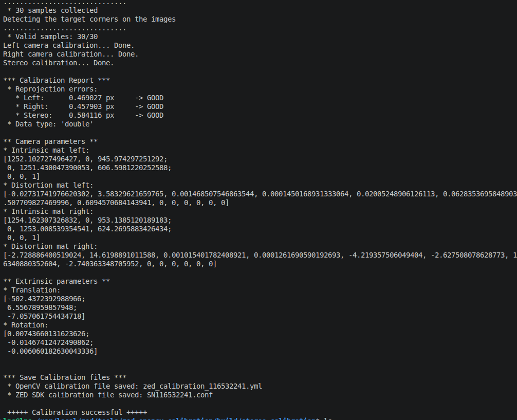Click the filename SN116532241.conf
The height and width of the screenshot is (420, 517).
point(178,395)
